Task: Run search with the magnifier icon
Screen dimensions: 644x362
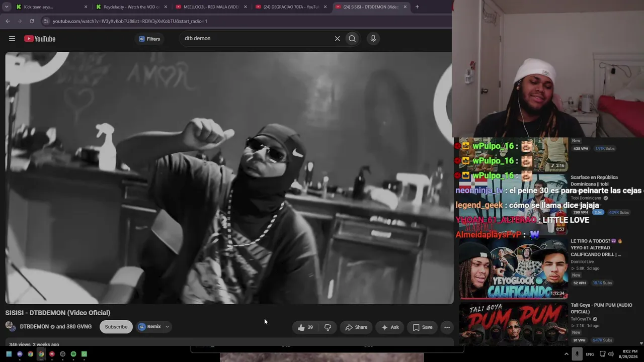Action: coord(352,39)
